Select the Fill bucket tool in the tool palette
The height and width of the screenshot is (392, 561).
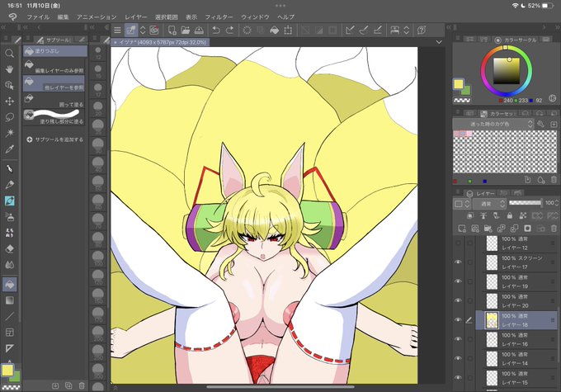tap(10, 284)
